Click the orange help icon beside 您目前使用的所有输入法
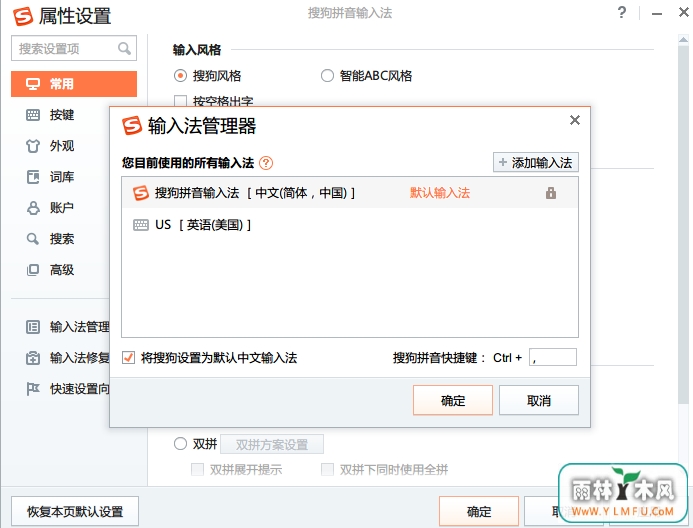Viewport: 693px width, 528px height. click(x=266, y=163)
